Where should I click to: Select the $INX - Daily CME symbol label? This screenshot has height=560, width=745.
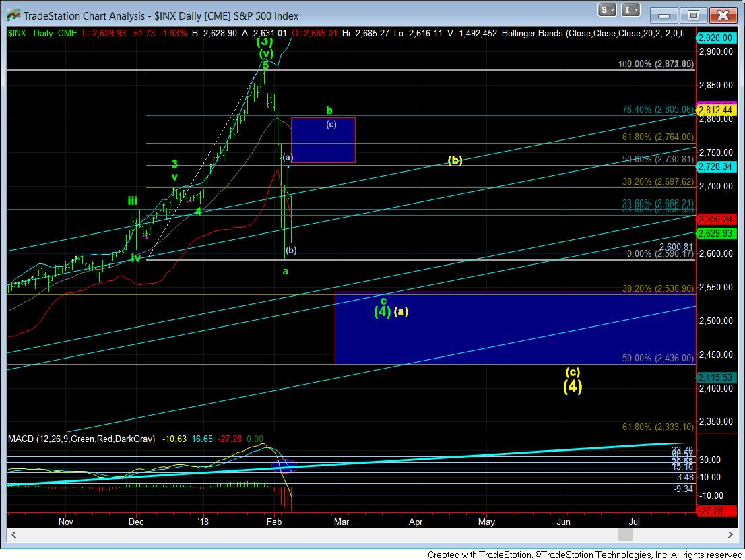point(42,33)
